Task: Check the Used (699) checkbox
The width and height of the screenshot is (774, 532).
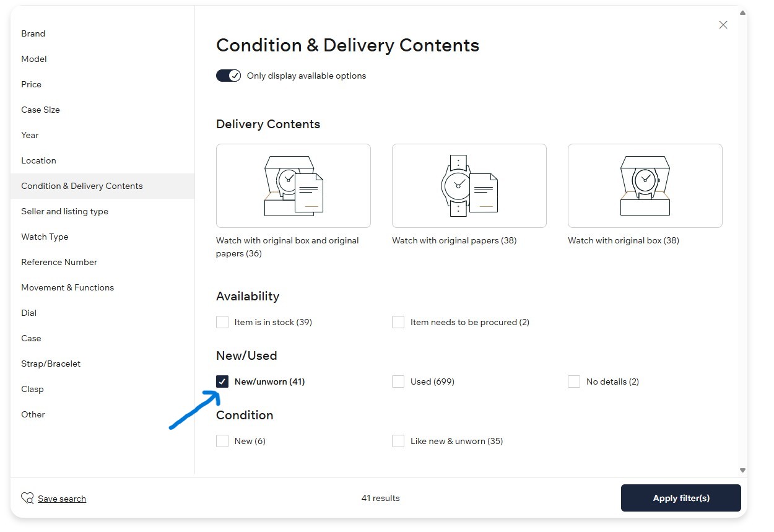Action: click(x=398, y=382)
